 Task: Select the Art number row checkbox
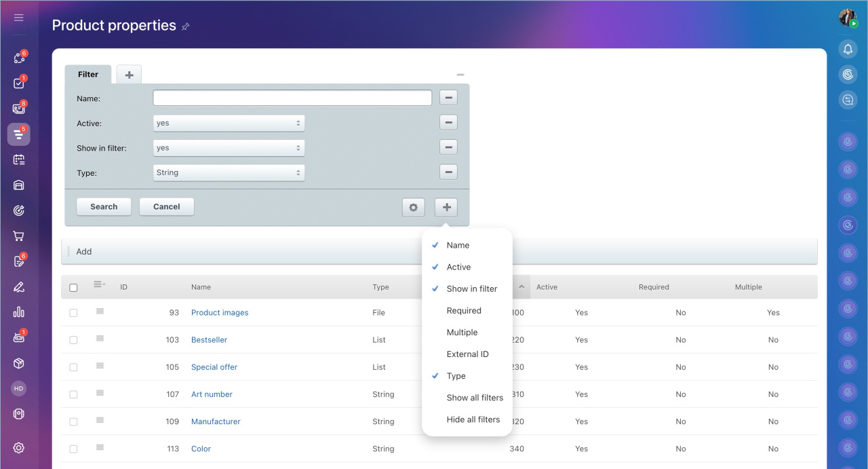point(73,394)
